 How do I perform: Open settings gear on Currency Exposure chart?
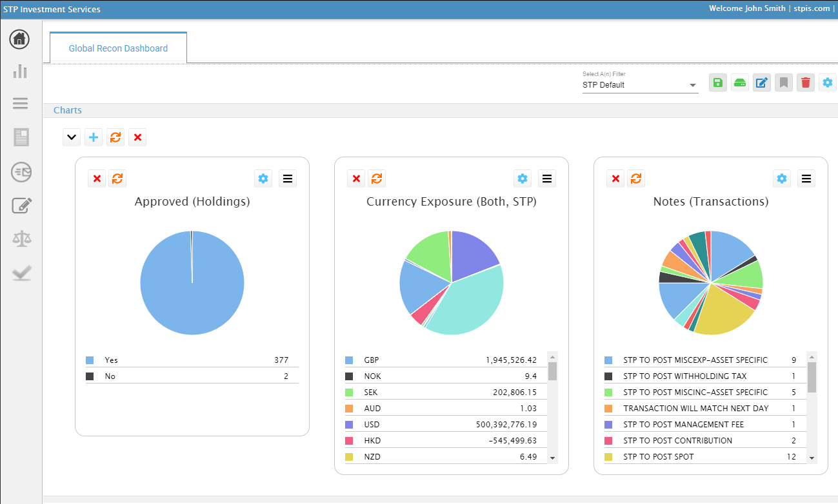523,178
